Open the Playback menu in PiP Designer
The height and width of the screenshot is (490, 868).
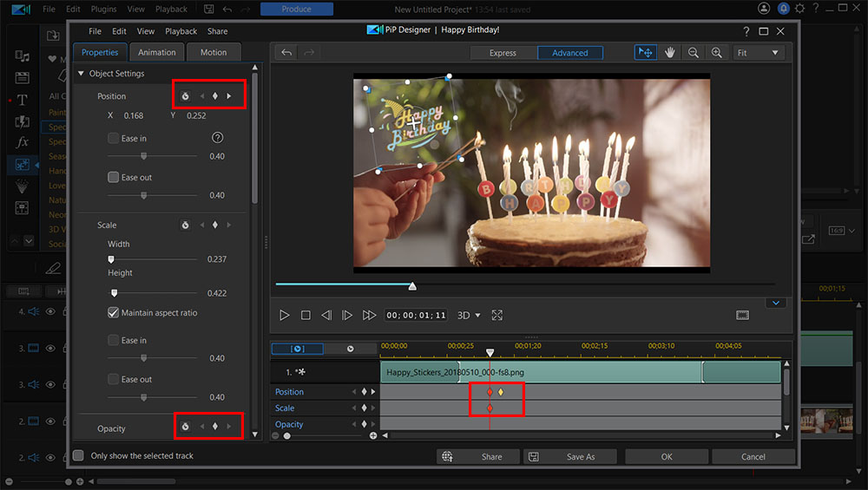click(x=181, y=31)
